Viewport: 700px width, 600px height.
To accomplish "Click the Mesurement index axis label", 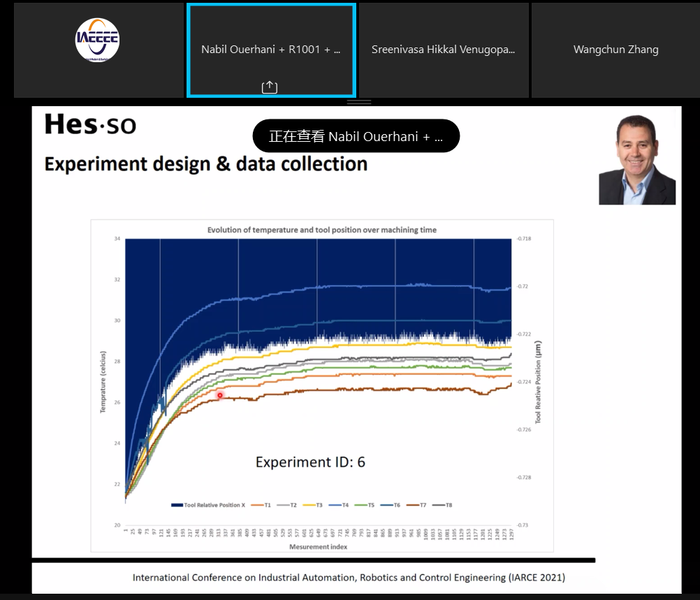I will pos(318,546).
